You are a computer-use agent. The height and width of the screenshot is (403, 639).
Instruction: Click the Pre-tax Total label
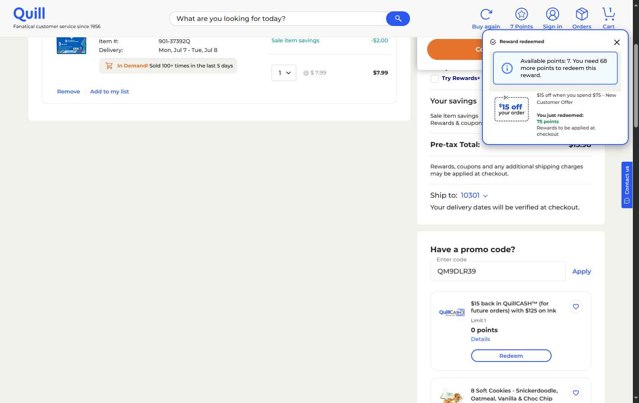pos(455,145)
